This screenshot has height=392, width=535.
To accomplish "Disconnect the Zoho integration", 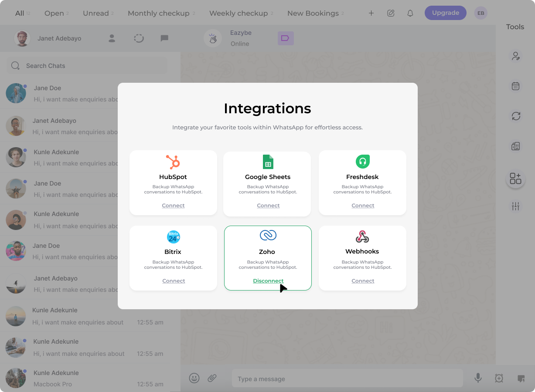I will (268, 281).
